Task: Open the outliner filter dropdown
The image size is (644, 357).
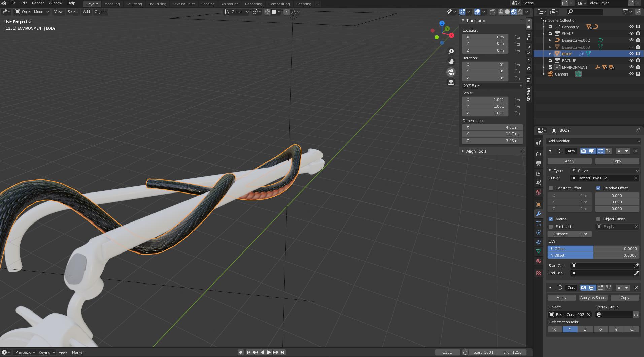Action: tap(627, 12)
